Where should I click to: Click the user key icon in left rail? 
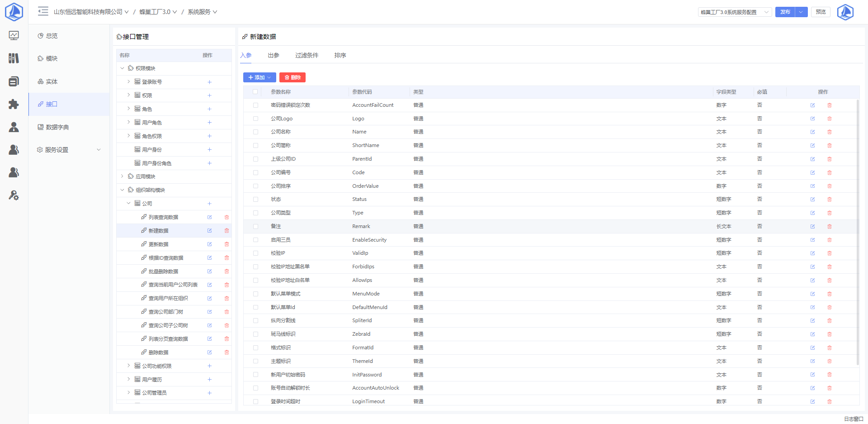tap(14, 195)
